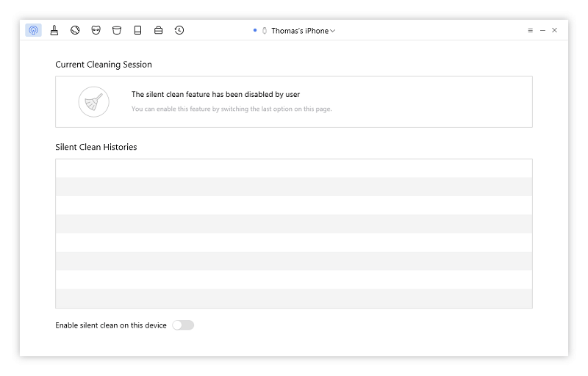Select the Quick Clean brush icon
The height and width of the screenshot is (376, 588).
pos(54,30)
